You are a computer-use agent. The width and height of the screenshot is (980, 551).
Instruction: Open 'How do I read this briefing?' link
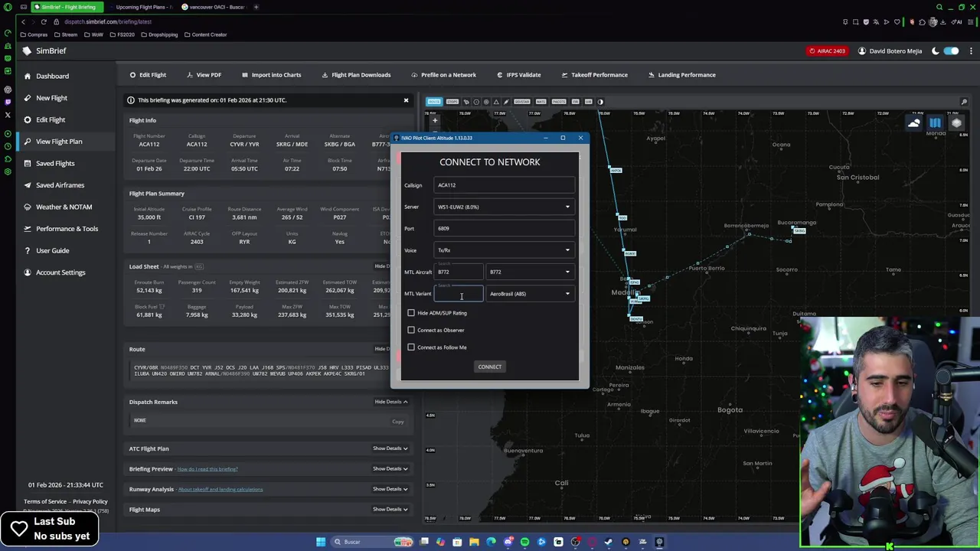pos(207,469)
